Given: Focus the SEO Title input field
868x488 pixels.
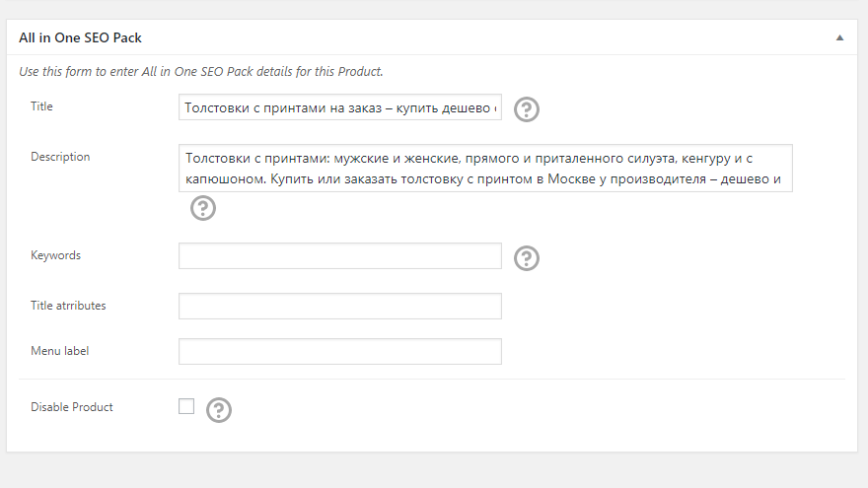Looking at the screenshot, I should (x=339, y=107).
